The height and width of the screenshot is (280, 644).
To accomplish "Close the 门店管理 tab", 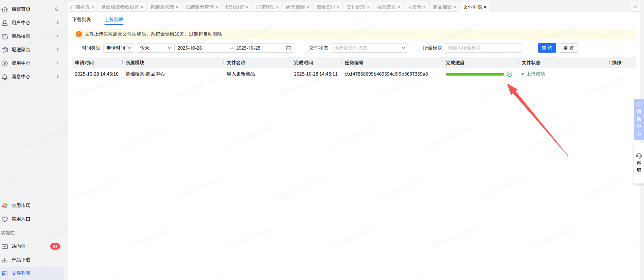I will pos(277,7).
